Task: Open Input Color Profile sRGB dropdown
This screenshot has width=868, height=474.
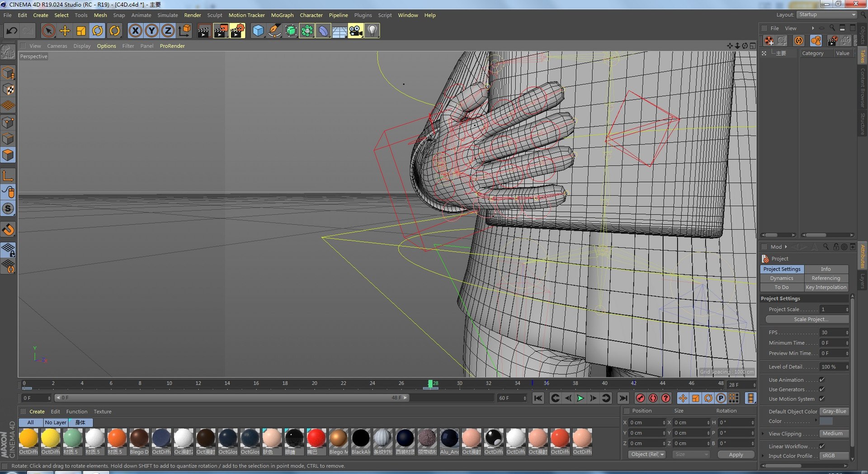Action: [835, 456]
